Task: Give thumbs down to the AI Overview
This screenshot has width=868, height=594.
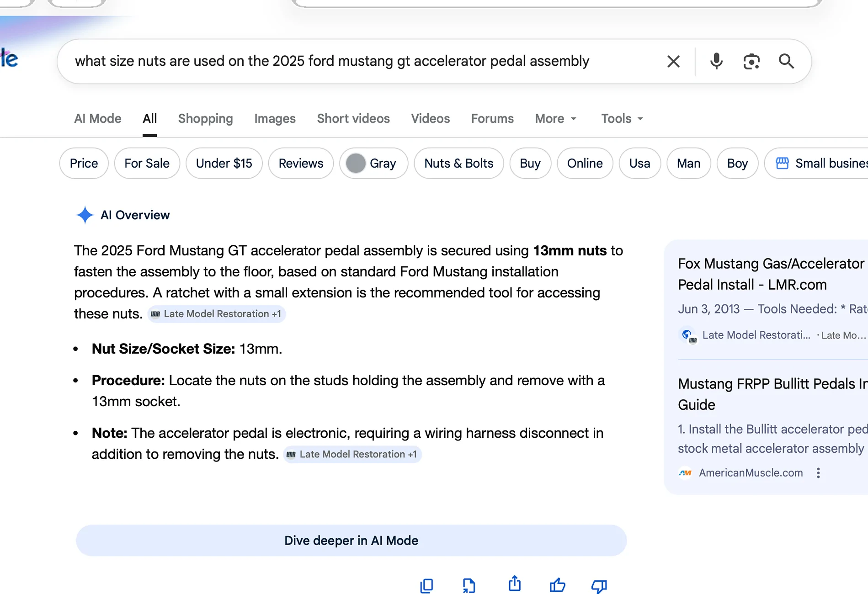Action: [x=599, y=586]
